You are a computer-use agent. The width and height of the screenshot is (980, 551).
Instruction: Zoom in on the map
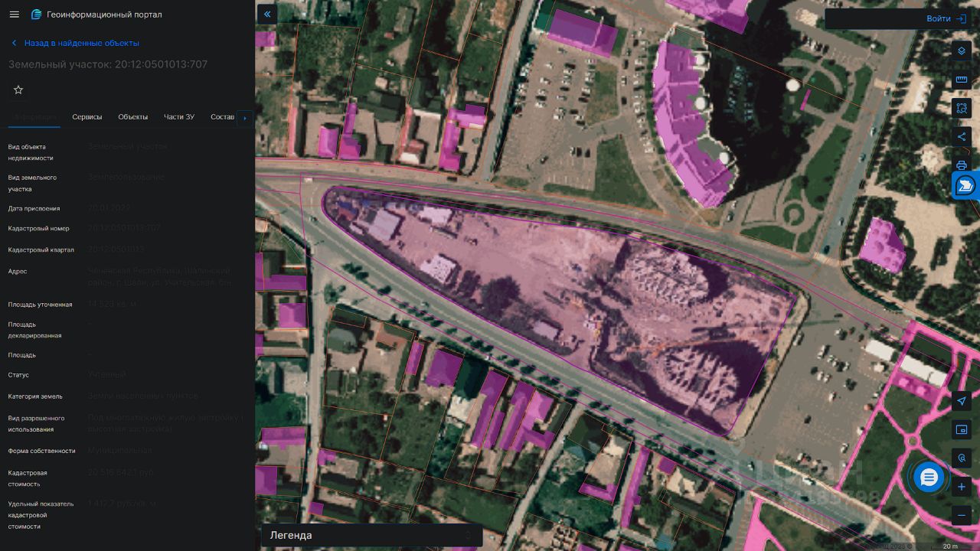962,487
